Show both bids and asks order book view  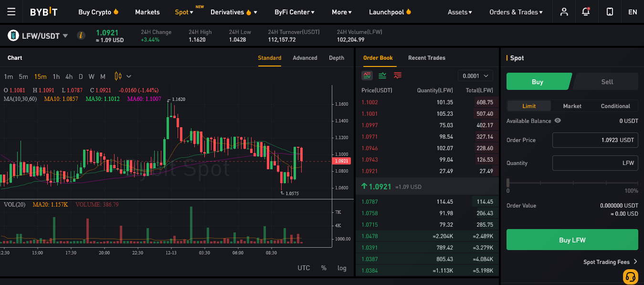pos(367,76)
